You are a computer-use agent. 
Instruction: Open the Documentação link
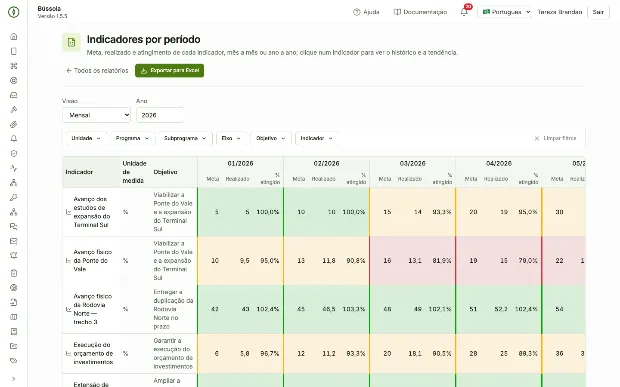click(x=420, y=12)
